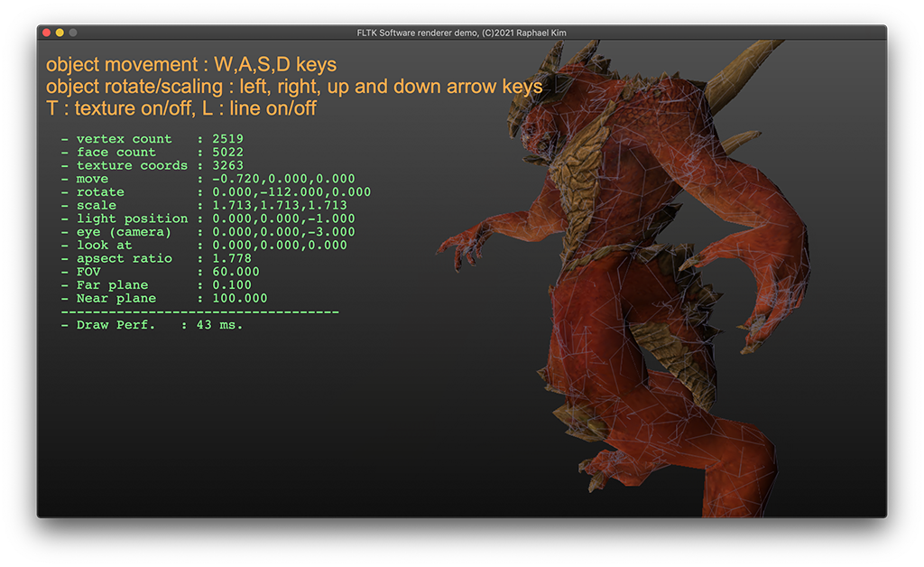Screen dimensions: 924x567
Task: Click the apsect ratio value 1.778
Action: click(232, 258)
